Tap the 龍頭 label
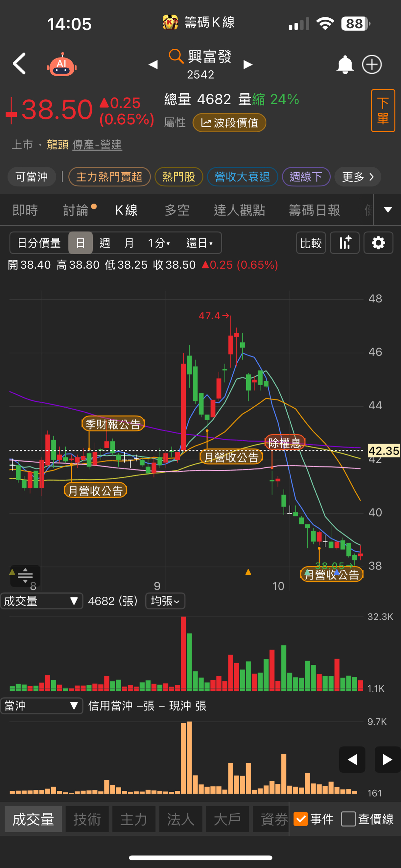Viewport: 401px width, 868px height. coord(57,145)
